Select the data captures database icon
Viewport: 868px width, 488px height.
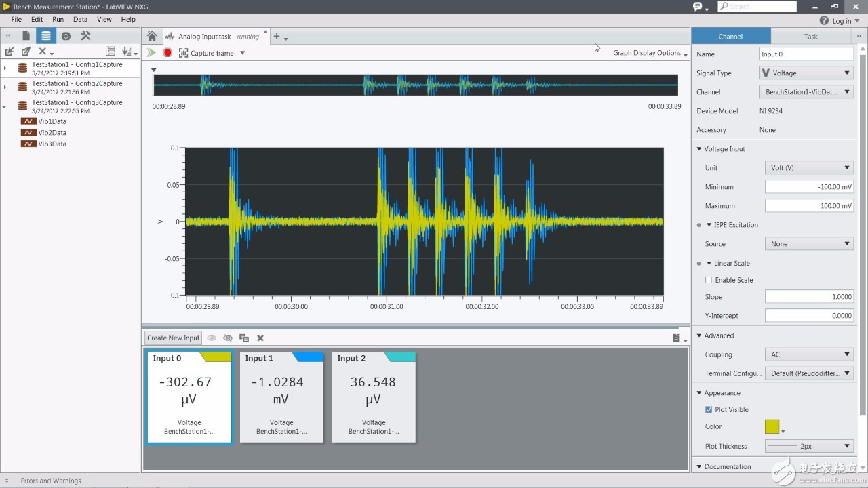pyautogui.click(x=46, y=36)
